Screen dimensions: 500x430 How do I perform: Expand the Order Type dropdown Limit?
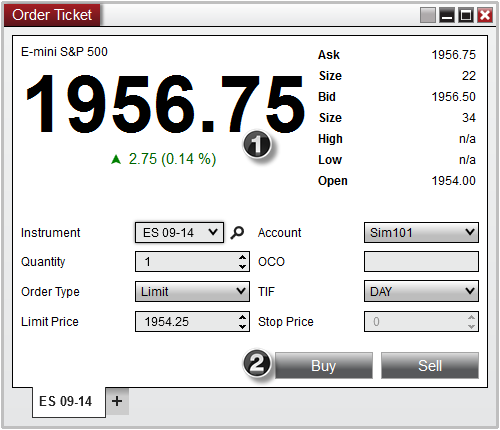pos(192,292)
